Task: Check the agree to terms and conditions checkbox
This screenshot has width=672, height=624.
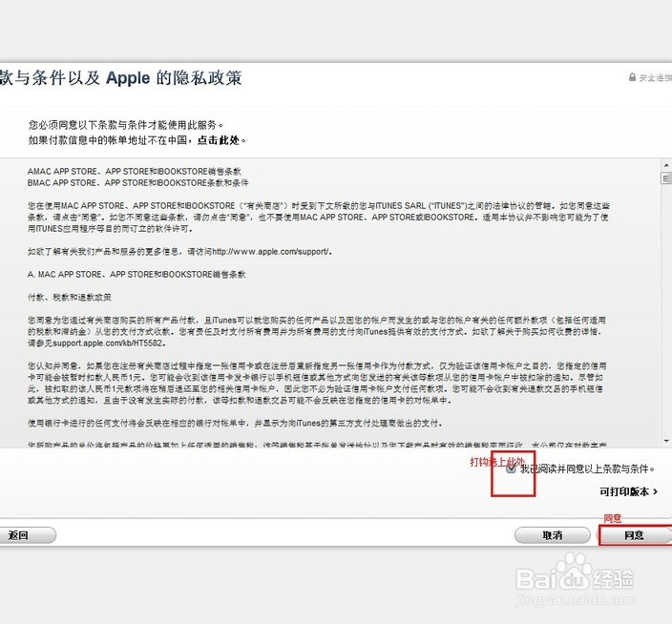Action: pos(511,468)
